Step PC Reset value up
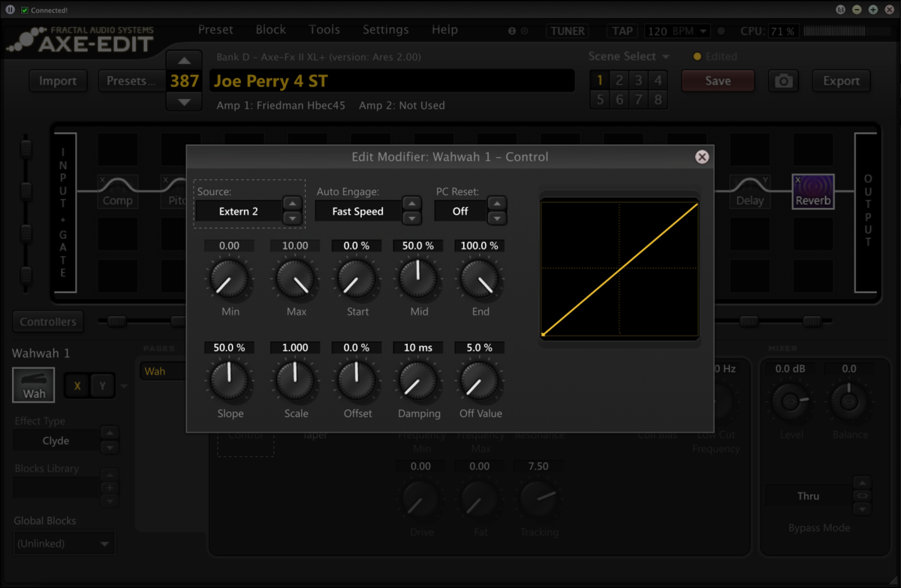The height and width of the screenshot is (588, 901). tap(496, 204)
